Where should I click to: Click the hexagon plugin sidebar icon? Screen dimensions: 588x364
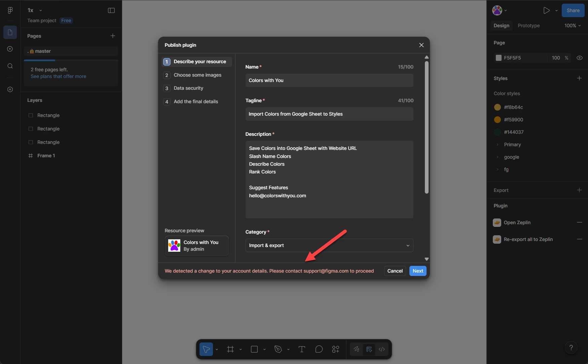[10, 89]
